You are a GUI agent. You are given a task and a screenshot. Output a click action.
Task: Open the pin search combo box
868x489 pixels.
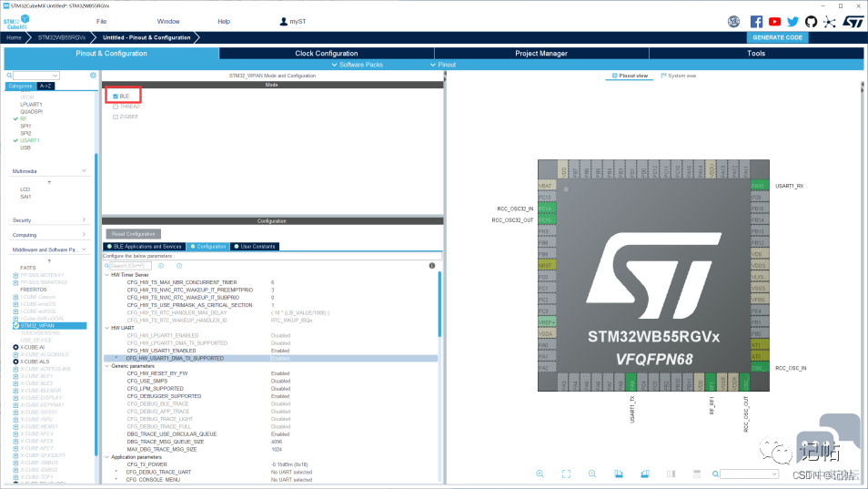coord(750,474)
